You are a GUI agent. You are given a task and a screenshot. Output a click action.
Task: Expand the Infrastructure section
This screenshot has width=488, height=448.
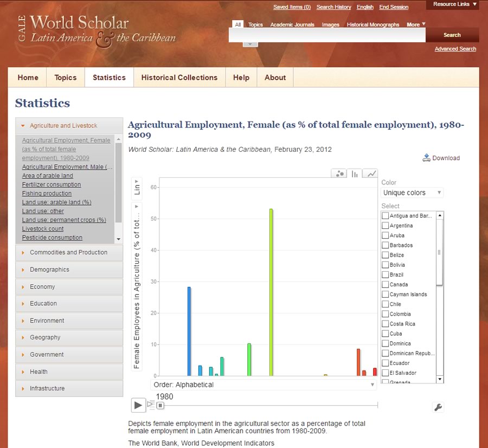[69, 388]
